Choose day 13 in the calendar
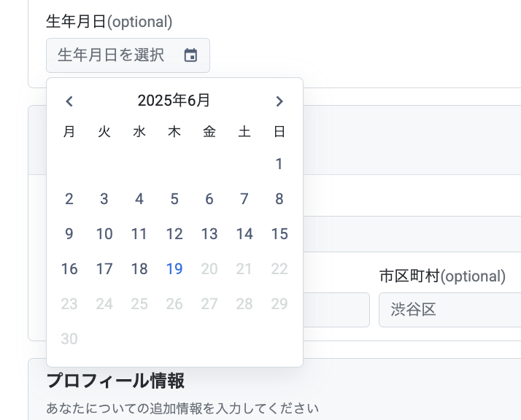Image resolution: width=521 pixels, height=420 pixels. [x=209, y=234]
